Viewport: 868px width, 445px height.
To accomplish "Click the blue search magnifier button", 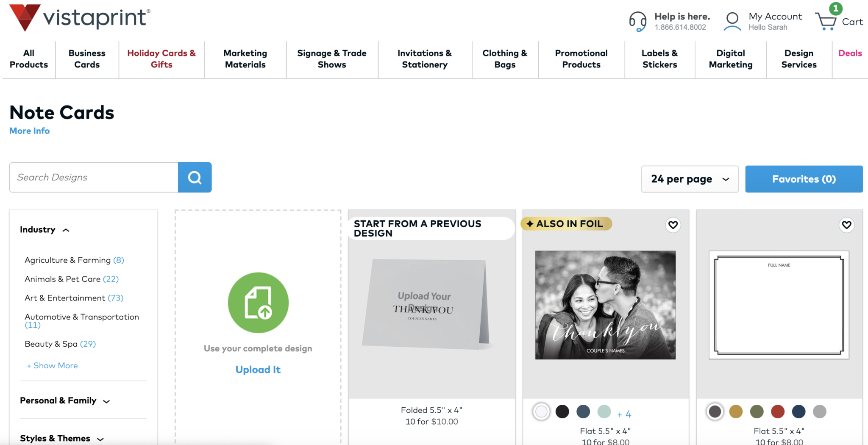I will [195, 177].
